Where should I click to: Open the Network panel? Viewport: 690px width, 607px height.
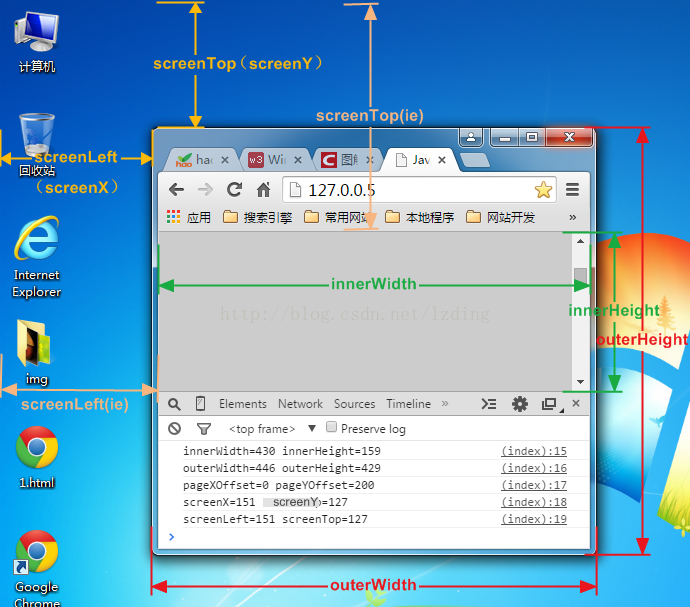click(x=301, y=404)
